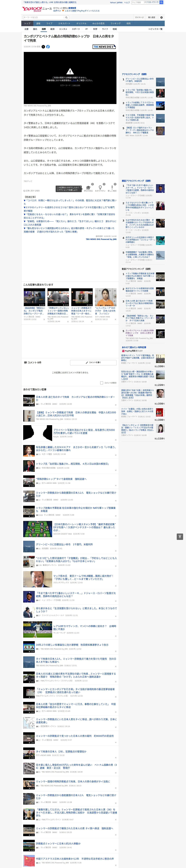This screenshot has height=868, width=186.
Task: Click the ログイン link
Action: point(57,11)
